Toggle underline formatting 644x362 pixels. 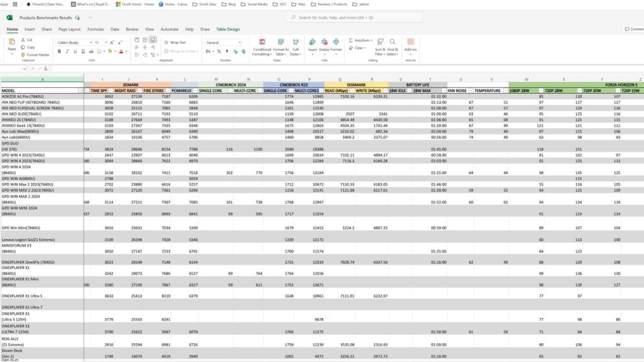(75, 52)
